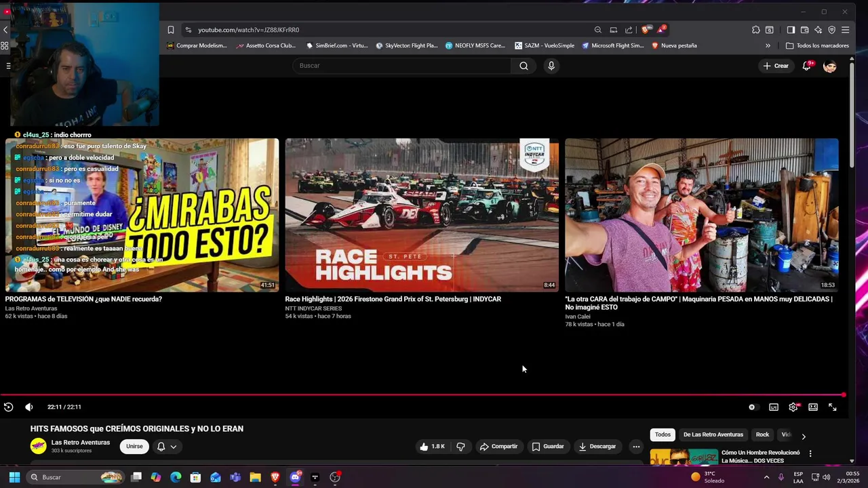Toggle the browser sidebar panel icon
Viewport: 868px width, 488px height.
[791, 30]
